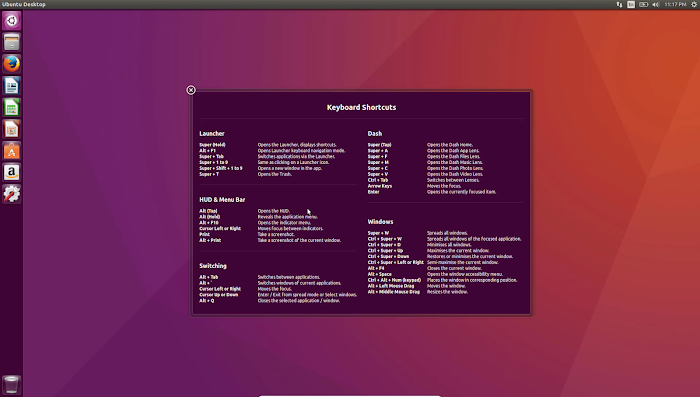The image size is (700, 397).
Task: Open Ubuntu Software orange bag icon
Action: pos(12,151)
